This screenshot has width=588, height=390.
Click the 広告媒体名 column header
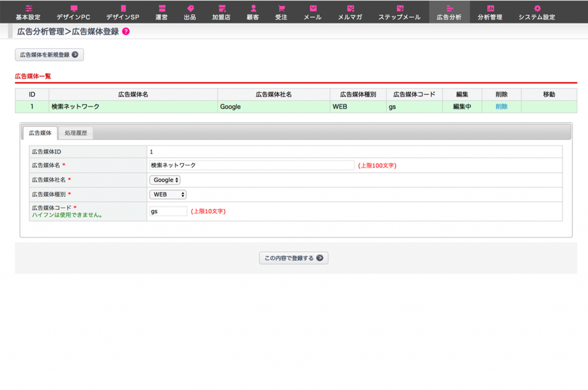point(133,95)
